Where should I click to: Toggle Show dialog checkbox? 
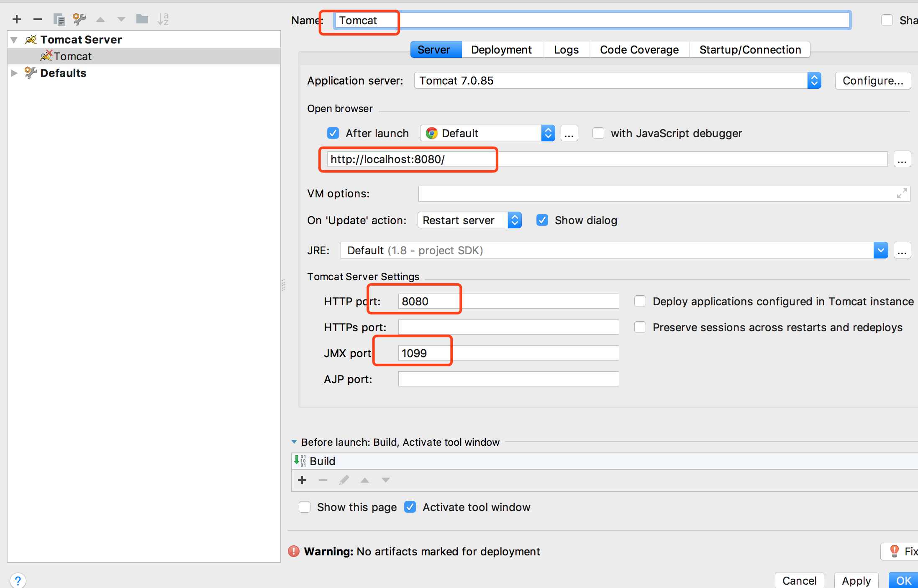[542, 220]
